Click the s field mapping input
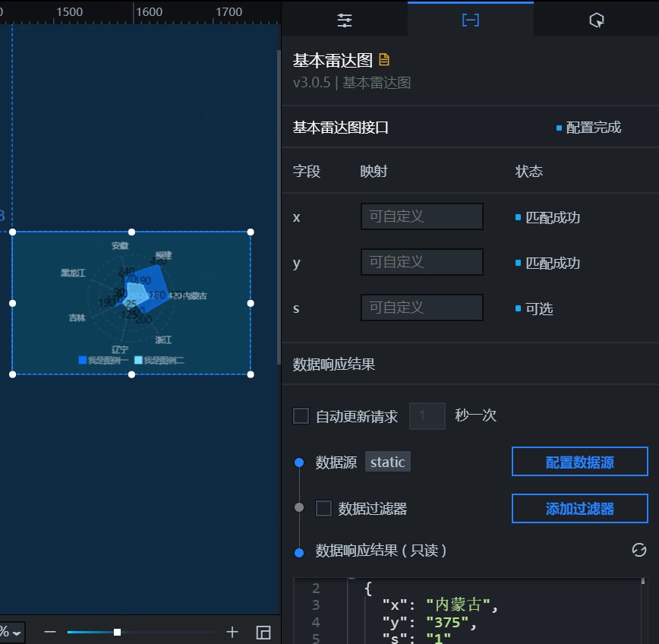 point(422,308)
